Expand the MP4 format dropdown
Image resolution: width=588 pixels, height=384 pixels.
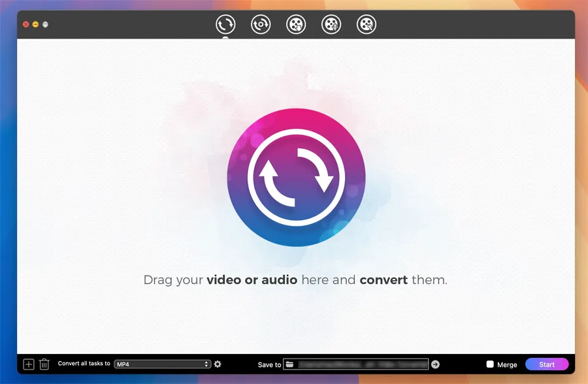tap(162, 364)
